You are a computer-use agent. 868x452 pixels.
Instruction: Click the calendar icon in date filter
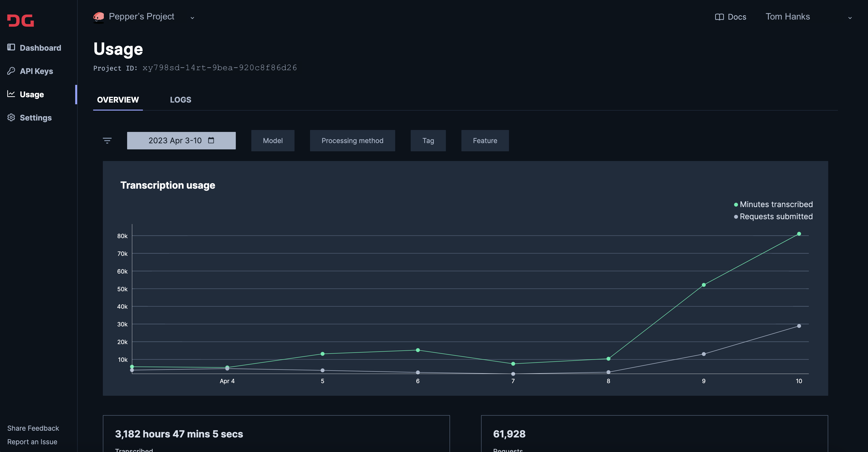click(x=211, y=140)
